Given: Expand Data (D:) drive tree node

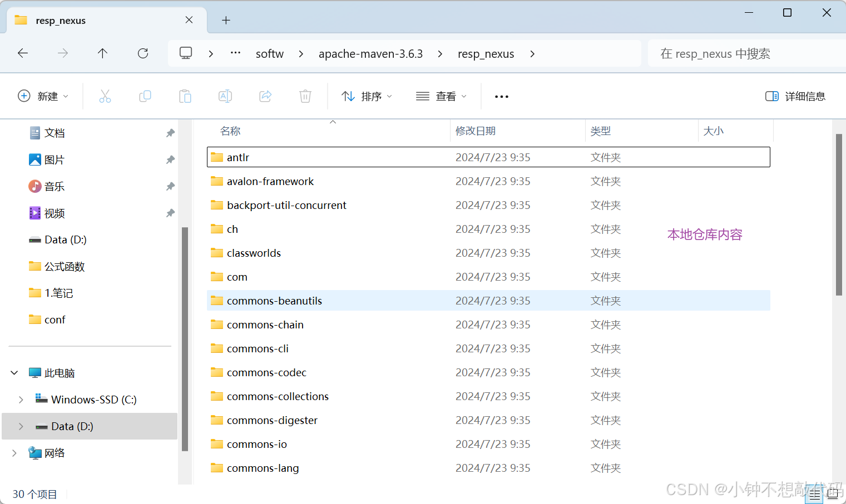Looking at the screenshot, I should click(x=21, y=426).
